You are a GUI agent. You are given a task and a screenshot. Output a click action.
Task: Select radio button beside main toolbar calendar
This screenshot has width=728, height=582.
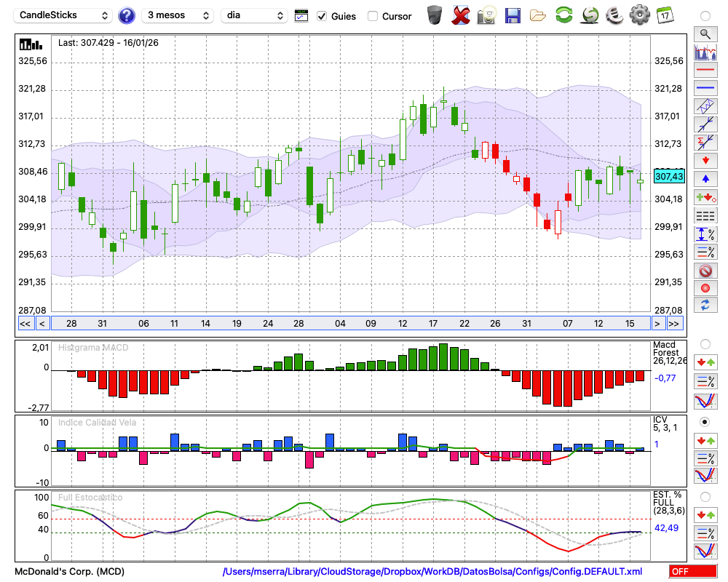(705, 16)
